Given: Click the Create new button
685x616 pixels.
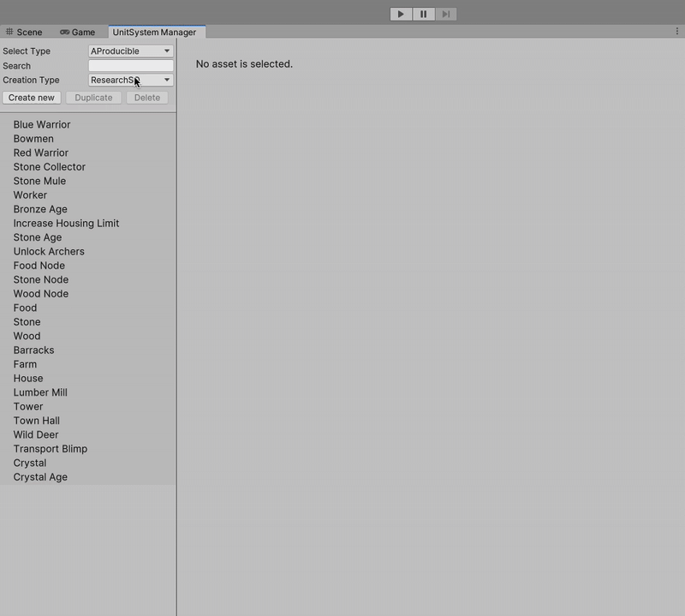Looking at the screenshot, I should click(32, 98).
